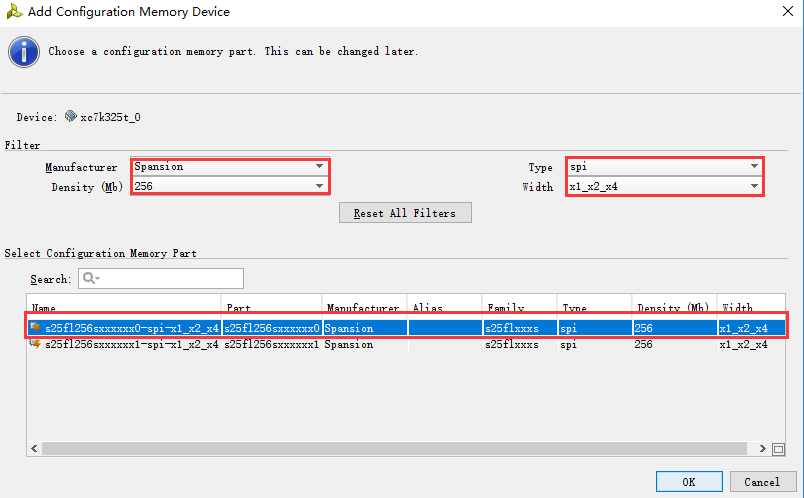The image size is (804, 498).
Task: Click the table corner settings icon
Action: tap(778, 449)
